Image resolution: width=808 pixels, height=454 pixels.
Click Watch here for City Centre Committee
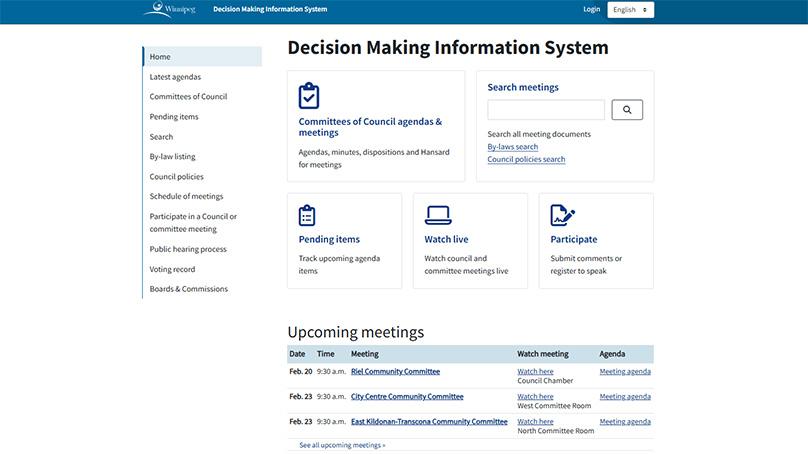tap(535, 396)
